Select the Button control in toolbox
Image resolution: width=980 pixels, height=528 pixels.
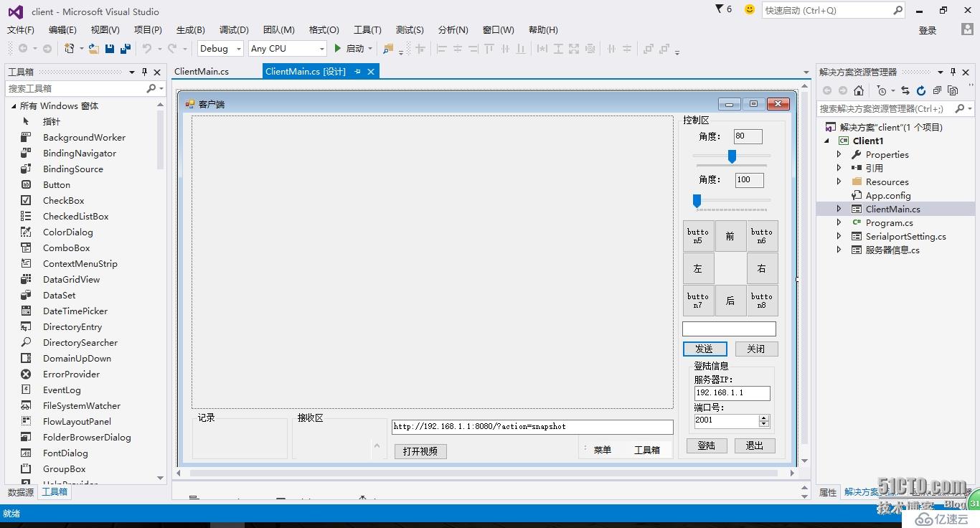coord(57,184)
